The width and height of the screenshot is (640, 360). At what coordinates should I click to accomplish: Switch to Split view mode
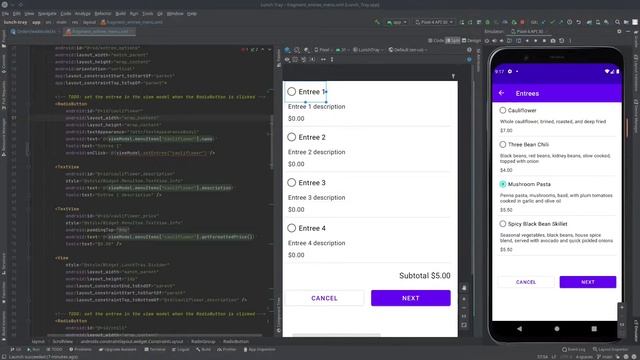453,40
